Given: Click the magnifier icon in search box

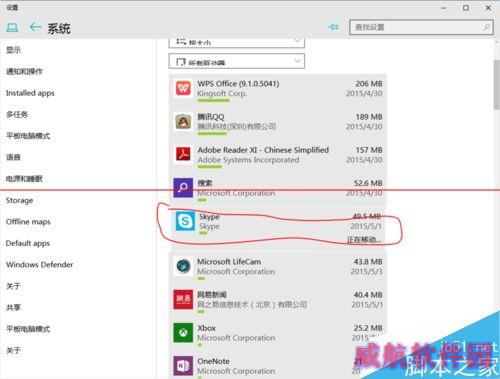Looking at the screenshot, I should click(x=487, y=27).
